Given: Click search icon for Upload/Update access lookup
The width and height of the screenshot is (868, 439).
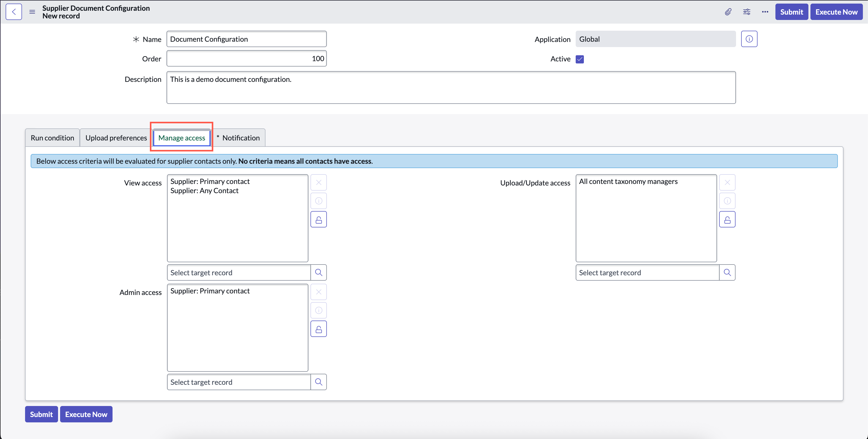Looking at the screenshot, I should (728, 272).
